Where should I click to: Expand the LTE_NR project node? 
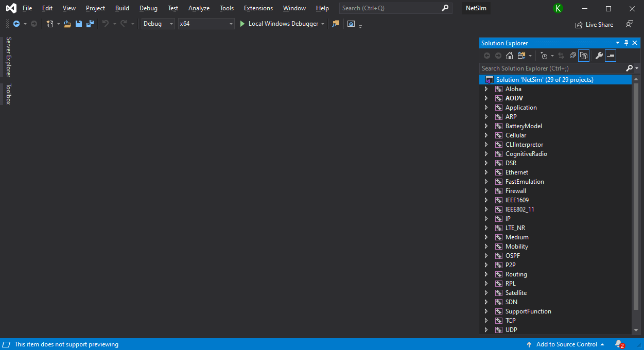486,228
